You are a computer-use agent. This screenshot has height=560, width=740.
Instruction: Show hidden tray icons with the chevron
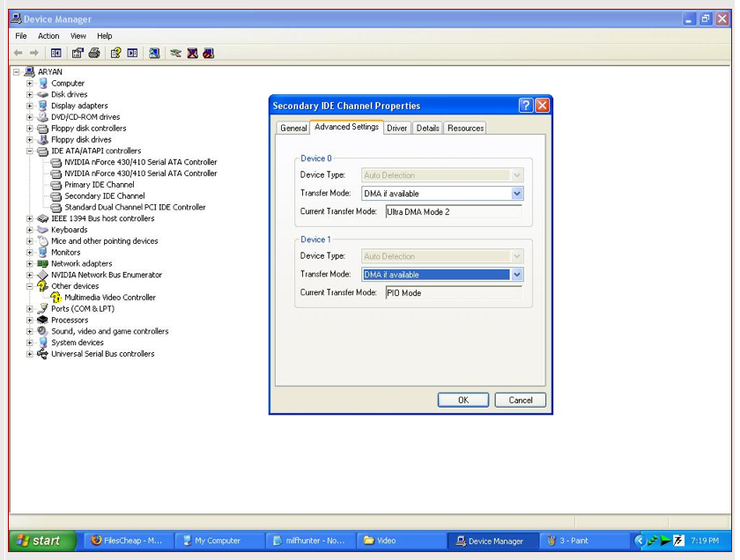(640, 541)
